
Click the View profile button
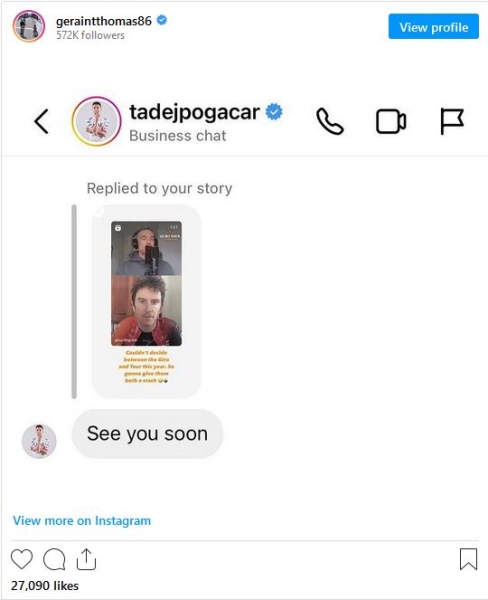click(x=433, y=26)
